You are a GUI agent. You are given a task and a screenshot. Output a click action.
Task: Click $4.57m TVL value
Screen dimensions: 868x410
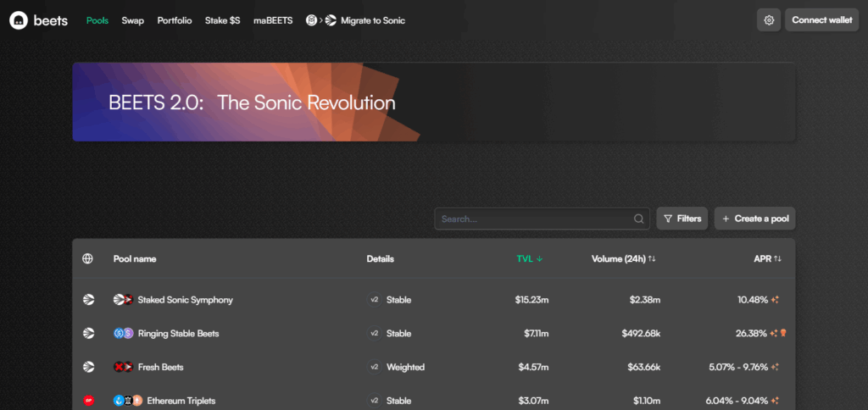pyautogui.click(x=534, y=367)
